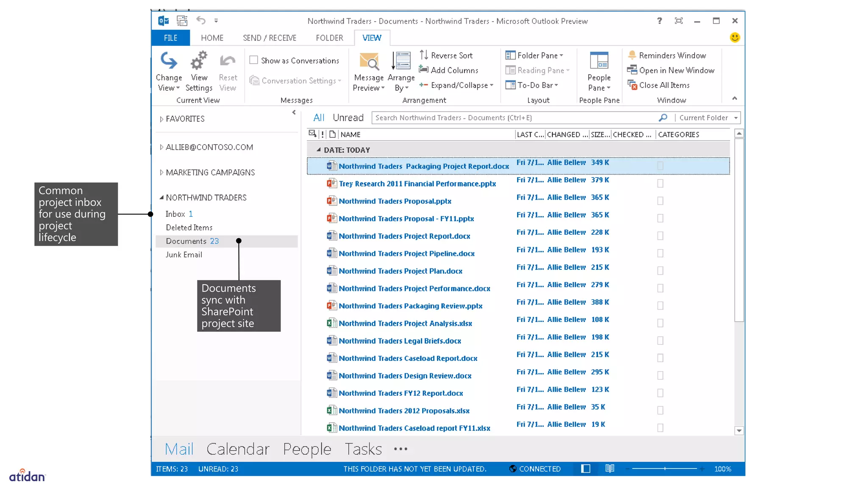Image resolution: width=868 pixels, height=488 pixels.
Task: Tick category box for Project Plan.docx
Action: pos(660,270)
